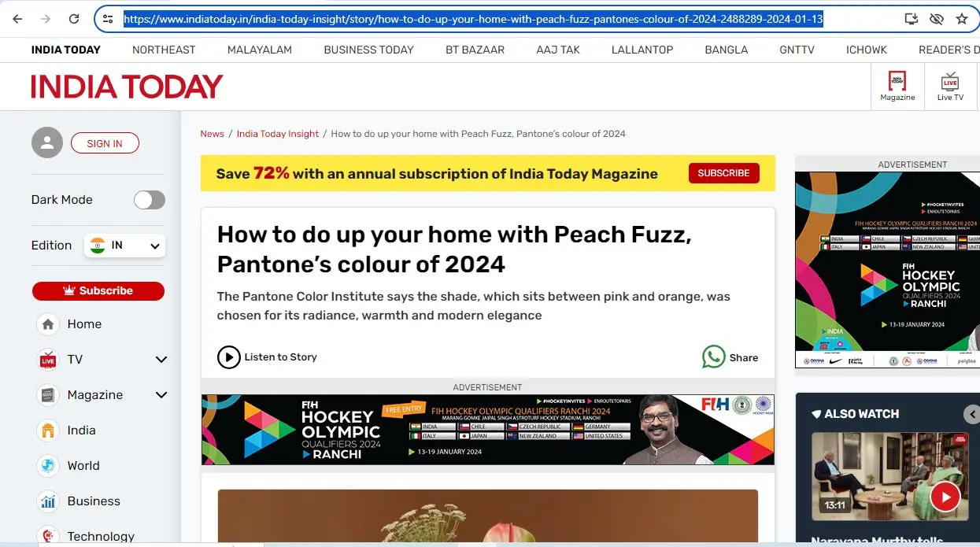This screenshot has height=547, width=980.
Task: Play the Listen to Story audio
Action: pos(228,357)
